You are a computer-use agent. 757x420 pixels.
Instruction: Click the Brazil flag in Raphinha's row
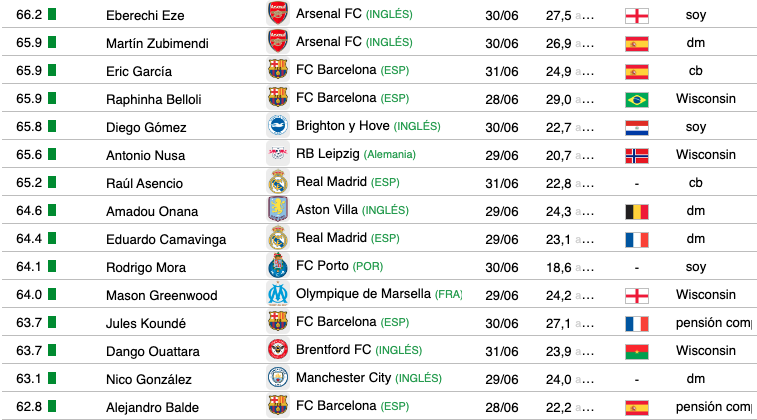click(636, 99)
